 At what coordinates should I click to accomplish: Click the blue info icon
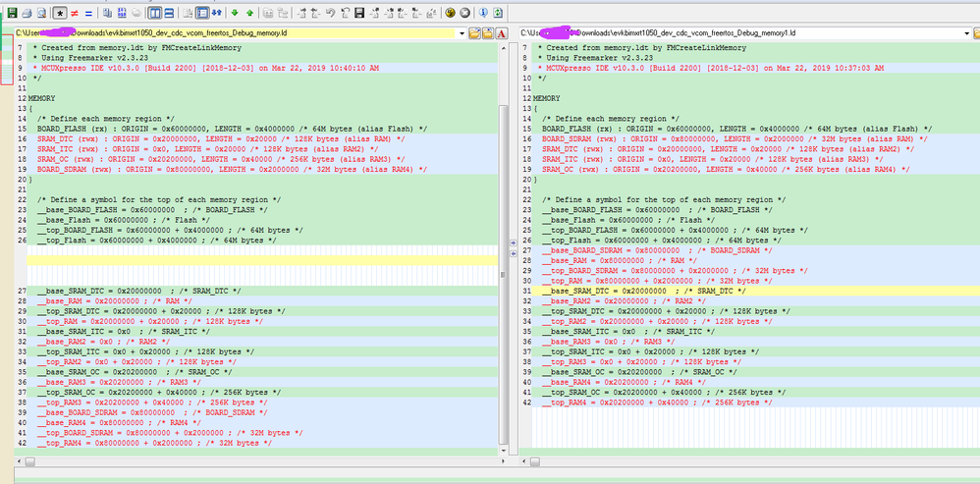click(483, 13)
